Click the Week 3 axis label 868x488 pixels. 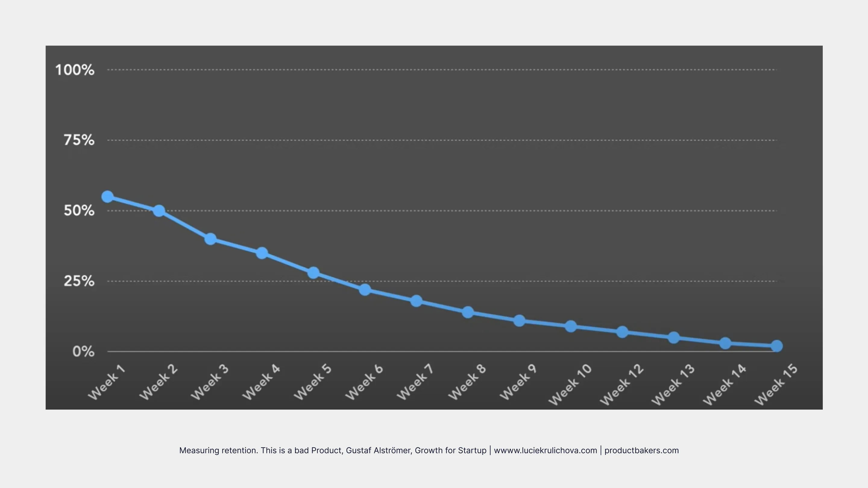click(x=209, y=382)
